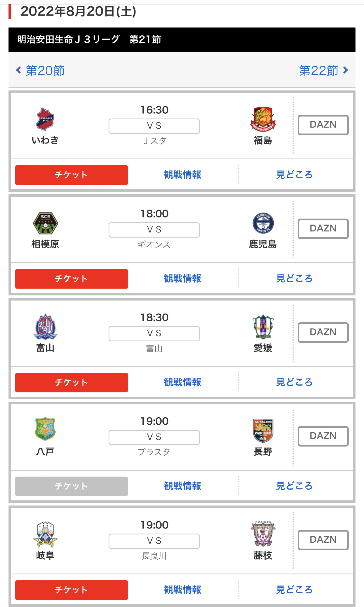
Task: View 見どころ for Hachinohe vs Nagano match
Action: click(x=294, y=486)
